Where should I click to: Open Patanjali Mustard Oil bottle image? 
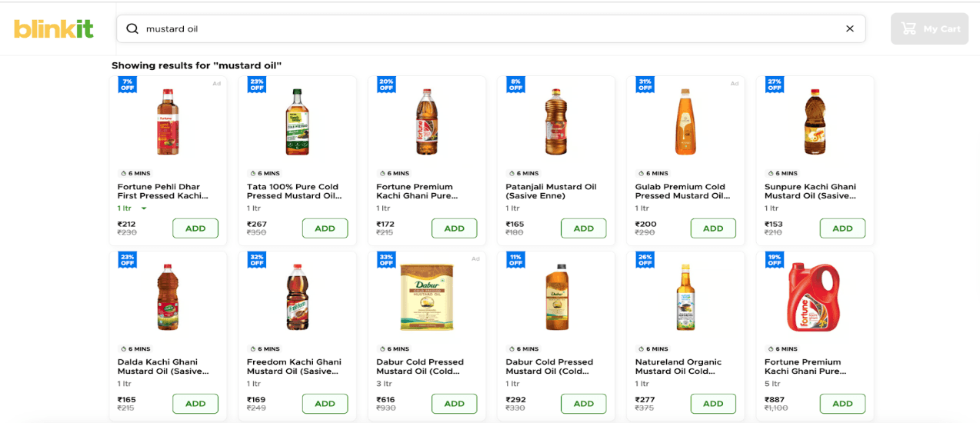point(555,122)
